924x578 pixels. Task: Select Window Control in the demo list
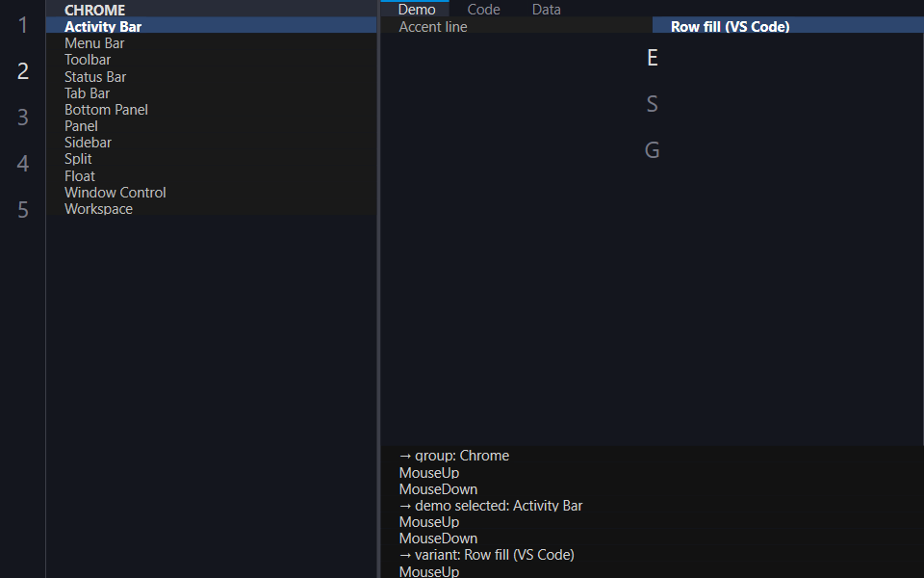pyautogui.click(x=211, y=193)
